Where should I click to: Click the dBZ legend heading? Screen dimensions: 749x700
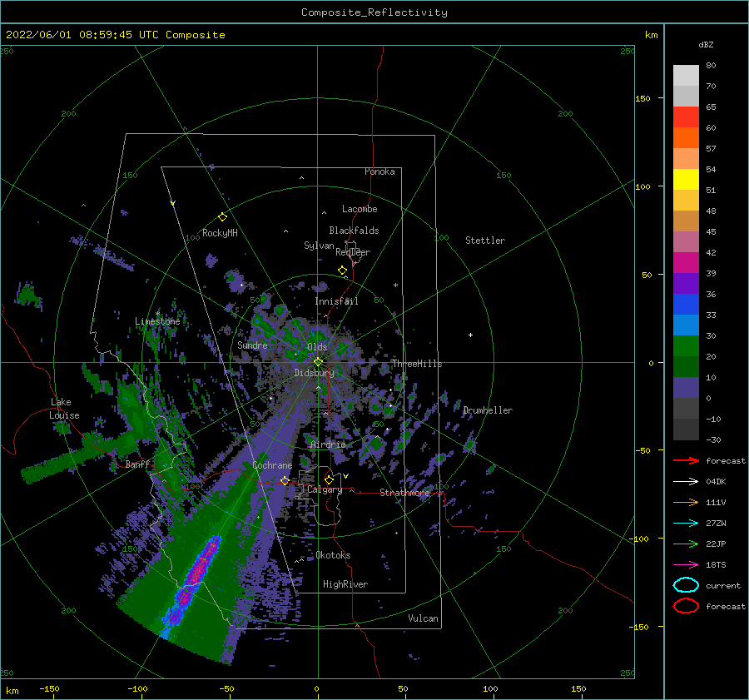706,45
